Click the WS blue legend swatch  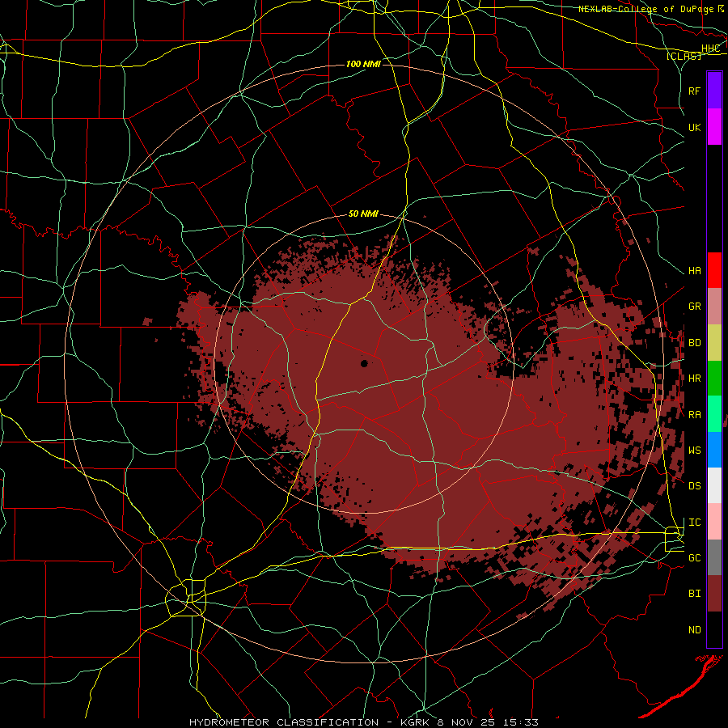[x=714, y=450]
